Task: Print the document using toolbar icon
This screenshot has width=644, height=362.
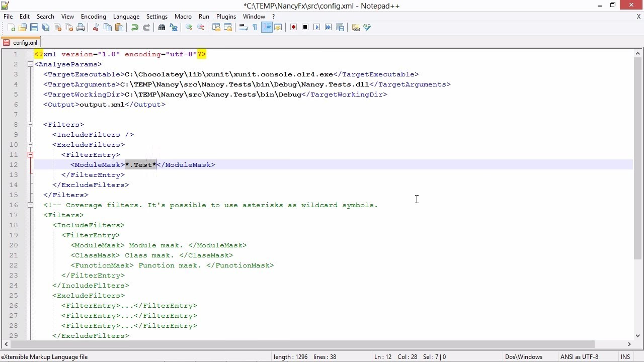Action: point(80,28)
